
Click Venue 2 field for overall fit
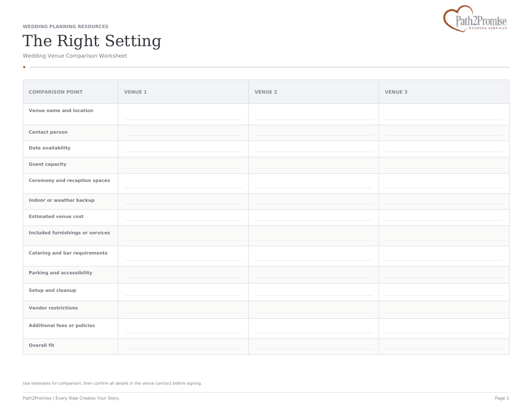click(313, 346)
